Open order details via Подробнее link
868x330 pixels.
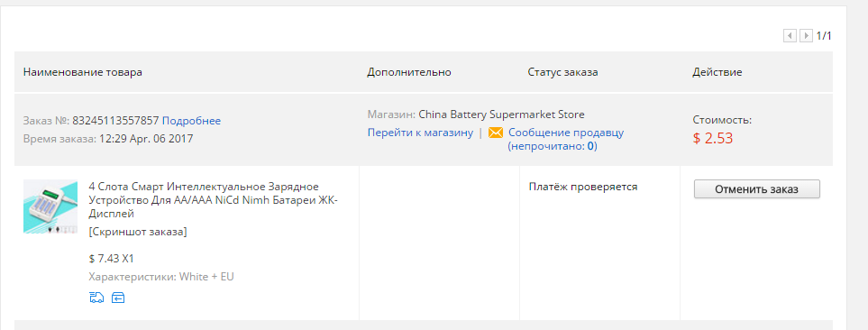tap(191, 121)
